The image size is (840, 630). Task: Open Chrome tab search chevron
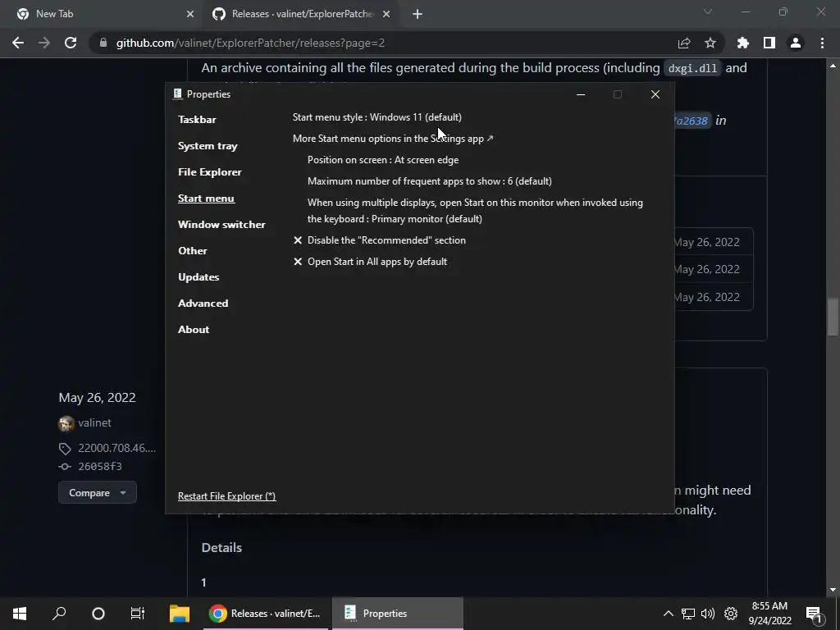tap(708, 11)
